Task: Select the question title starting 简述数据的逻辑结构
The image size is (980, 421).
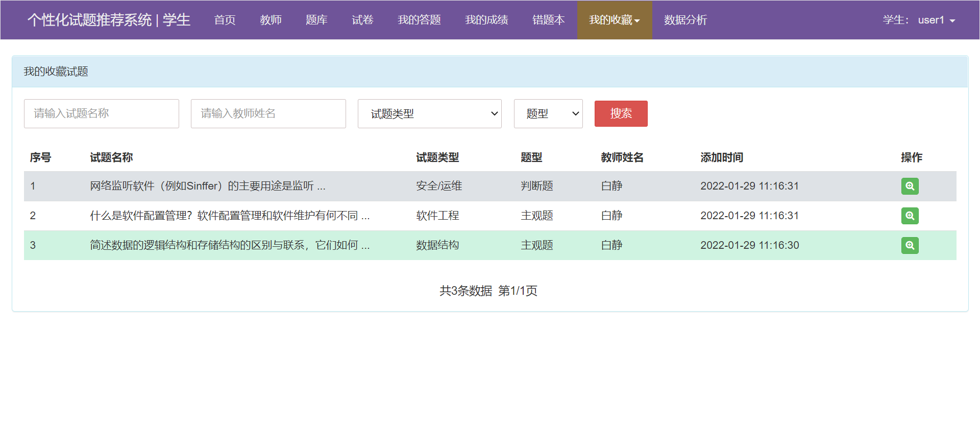Action: [230, 245]
